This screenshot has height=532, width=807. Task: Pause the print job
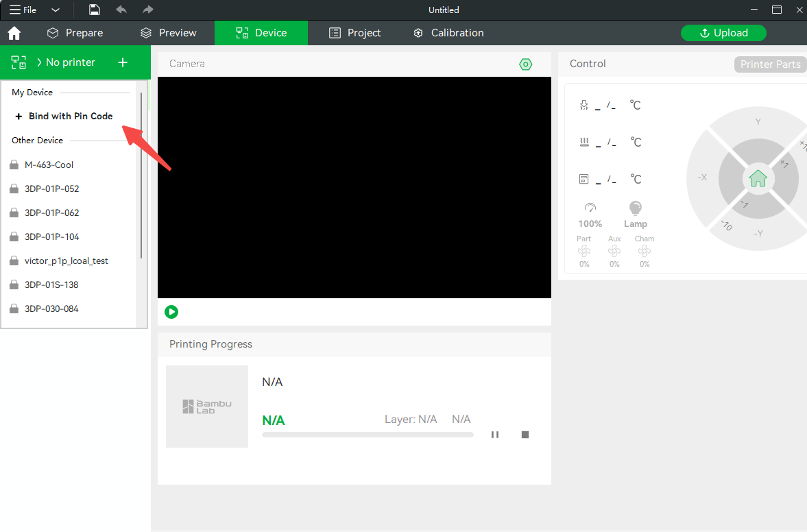pyautogui.click(x=495, y=435)
